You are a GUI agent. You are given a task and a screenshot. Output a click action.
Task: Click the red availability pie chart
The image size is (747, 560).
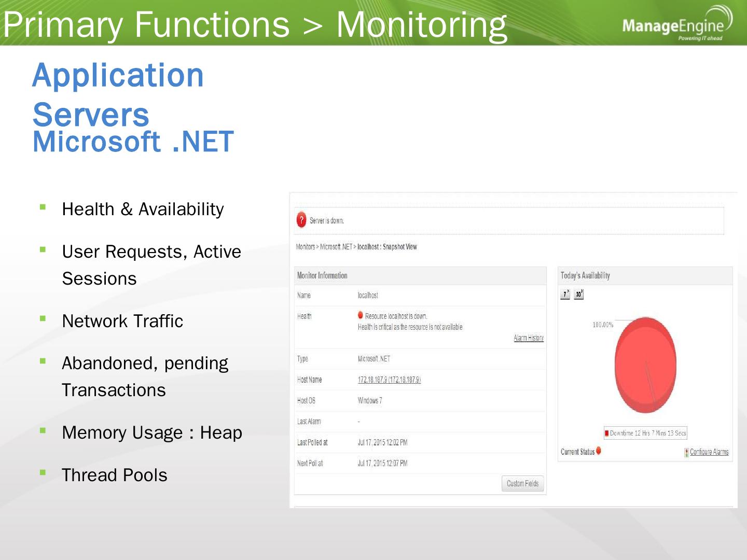click(645, 365)
